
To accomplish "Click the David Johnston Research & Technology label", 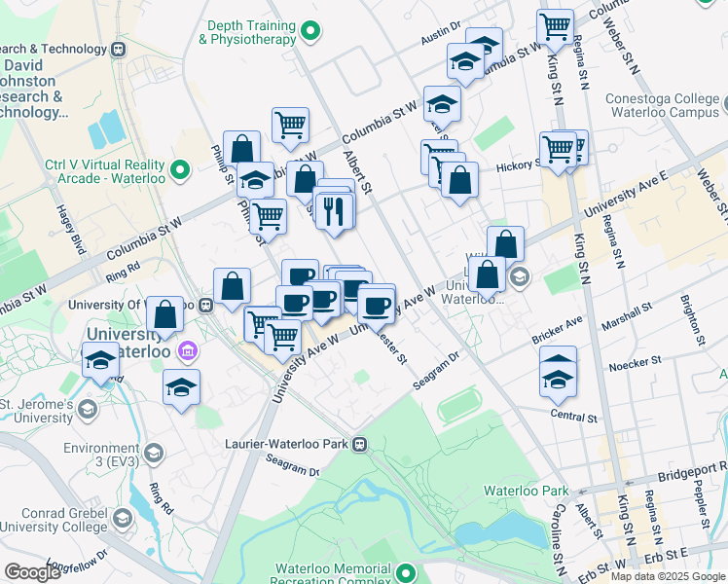I will tap(29, 89).
